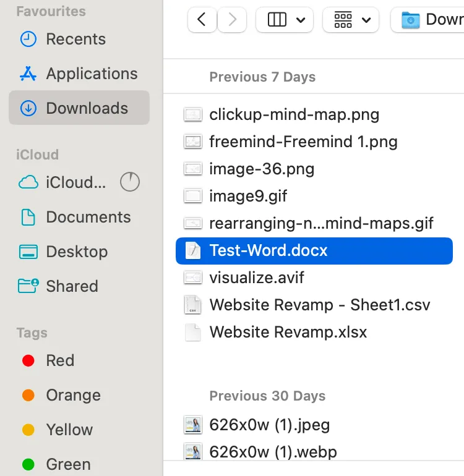Open the Shared folder in sidebar
This screenshot has height=476, width=464.
click(72, 286)
